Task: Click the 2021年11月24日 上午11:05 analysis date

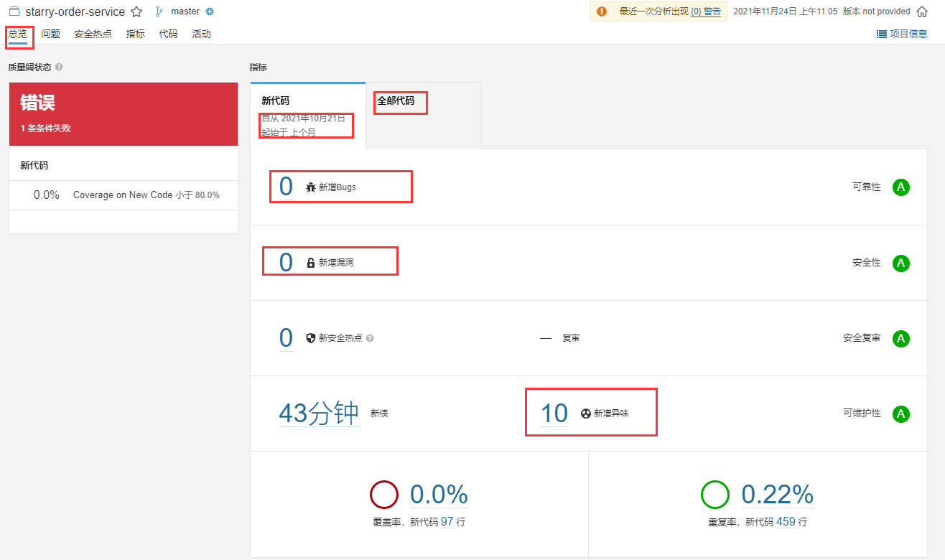Action: click(x=785, y=11)
